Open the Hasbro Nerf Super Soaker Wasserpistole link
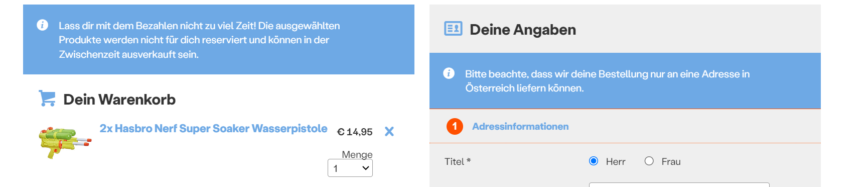Image resolution: width=868 pixels, height=187 pixels. [213, 129]
